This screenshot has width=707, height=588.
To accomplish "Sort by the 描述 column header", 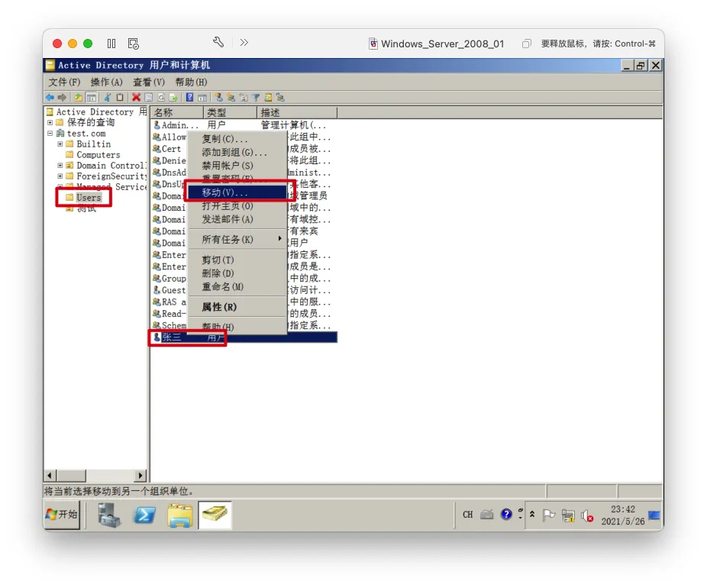I will [x=297, y=112].
